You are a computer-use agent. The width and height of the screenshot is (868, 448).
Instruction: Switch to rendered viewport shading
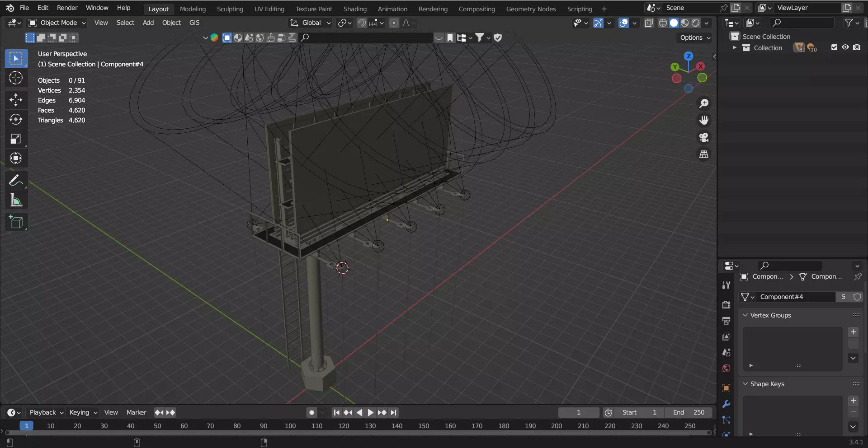[x=696, y=23]
